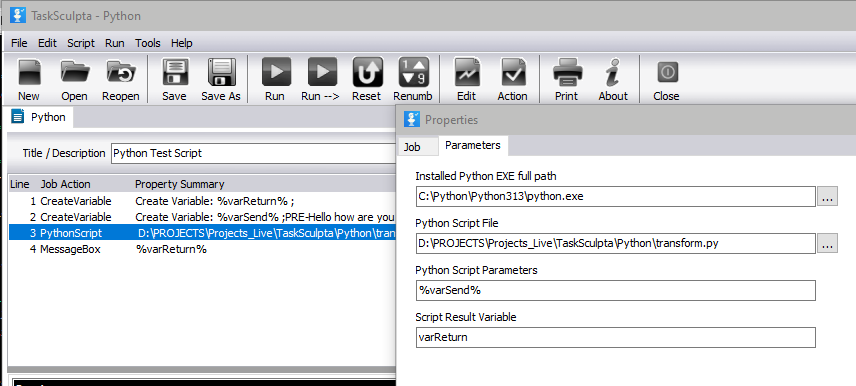Viewport: 856px width, 386px height.
Task: Browse for the Python Script File
Action: point(827,244)
